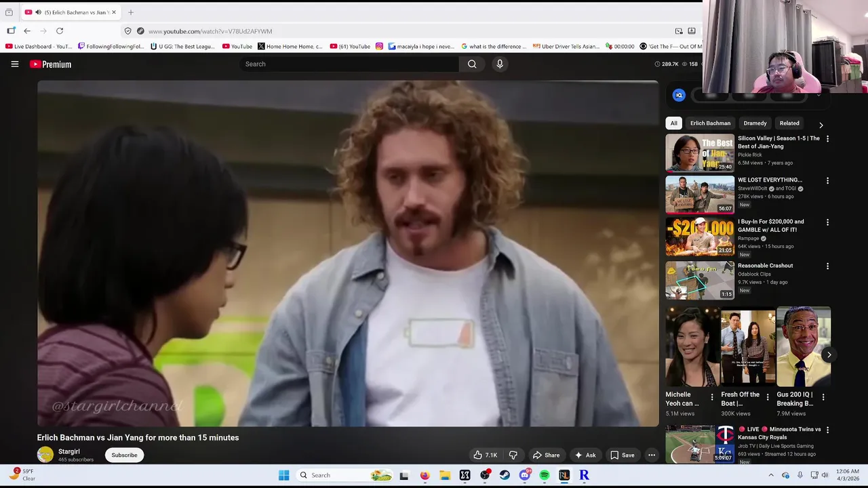Viewport: 868px width, 488px height.
Task: Show hidden system tray icons chevron
Action: pyautogui.click(x=771, y=475)
